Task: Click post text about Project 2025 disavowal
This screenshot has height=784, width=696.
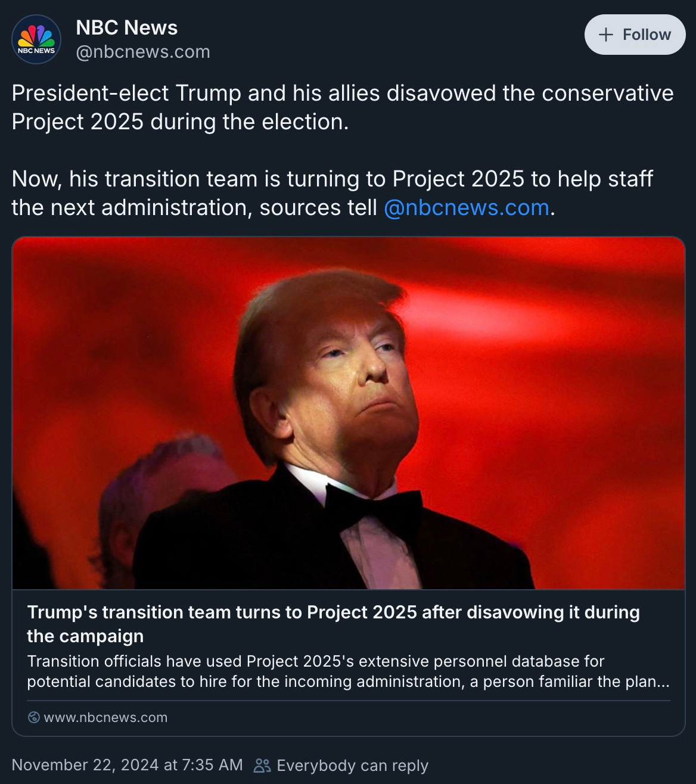Action: pyautogui.click(x=343, y=107)
